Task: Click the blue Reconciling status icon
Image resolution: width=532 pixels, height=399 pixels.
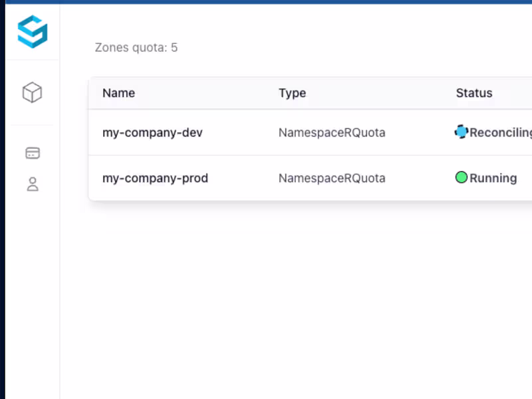Action: tap(462, 132)
